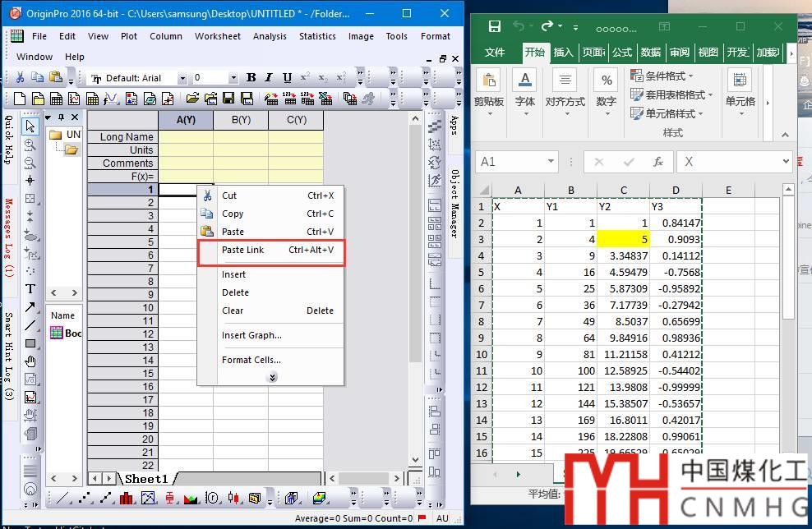Click the Save icon in Excel title bar
This screenshot has height=529, width=812.
pyautogui.click(x=494, y=27)
